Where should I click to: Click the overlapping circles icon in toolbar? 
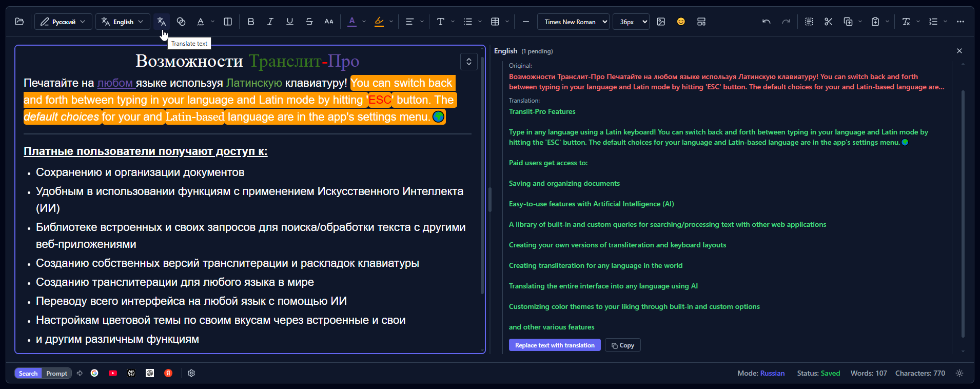click(181, 22)
